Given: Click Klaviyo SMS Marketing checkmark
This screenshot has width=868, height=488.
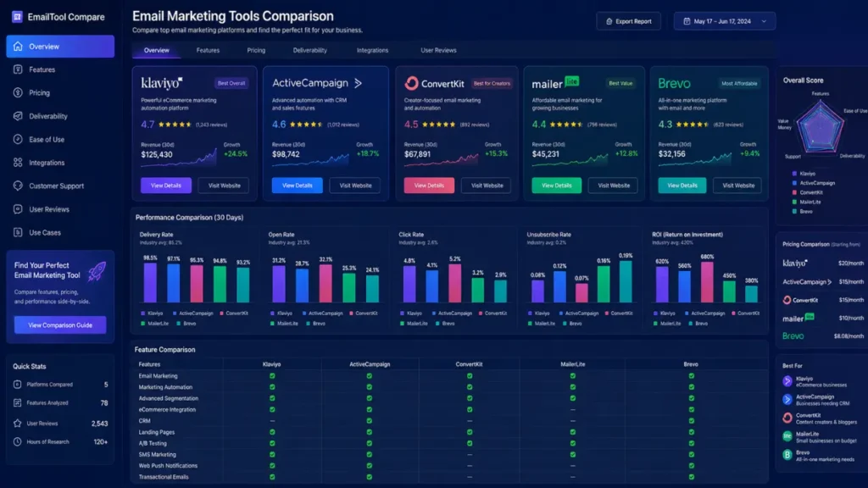Looking at the screenshot, I should click(272, 454).
